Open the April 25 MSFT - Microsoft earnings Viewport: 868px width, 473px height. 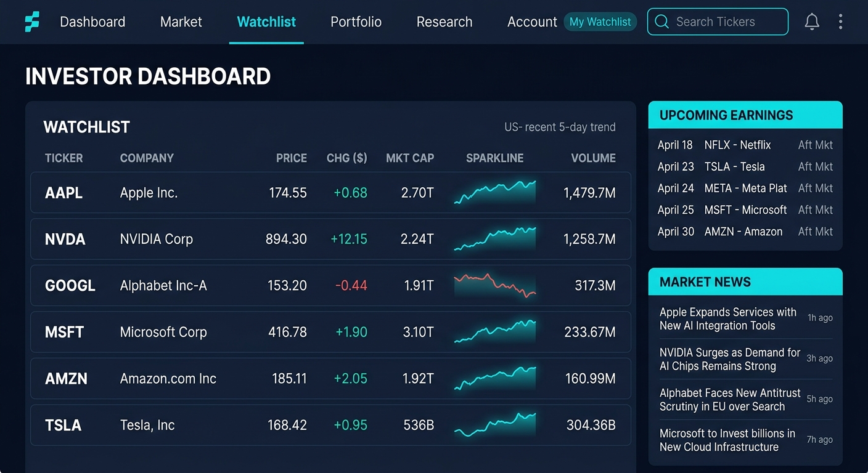click(x=745, y=210)
